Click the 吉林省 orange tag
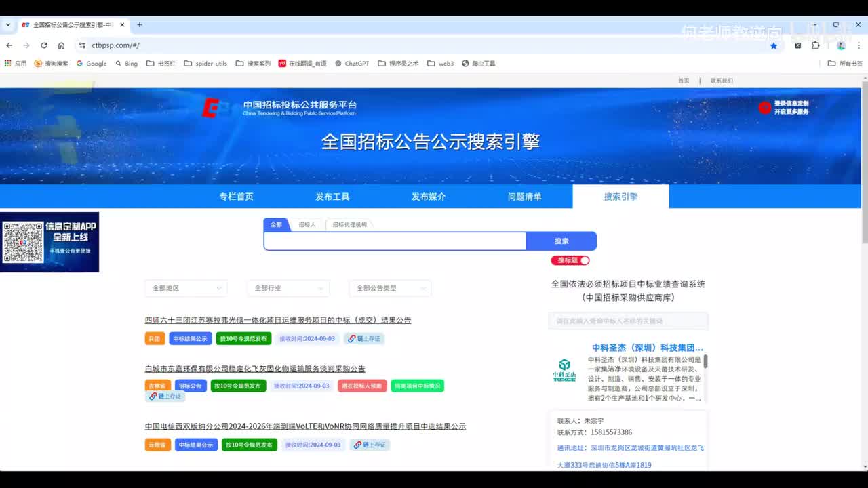Image resolution: width=868 pixels, height=488 pixels. (x=157, y=386)
